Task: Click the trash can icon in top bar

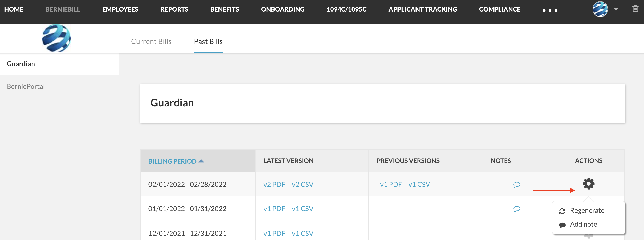Action: click(635, 9)
